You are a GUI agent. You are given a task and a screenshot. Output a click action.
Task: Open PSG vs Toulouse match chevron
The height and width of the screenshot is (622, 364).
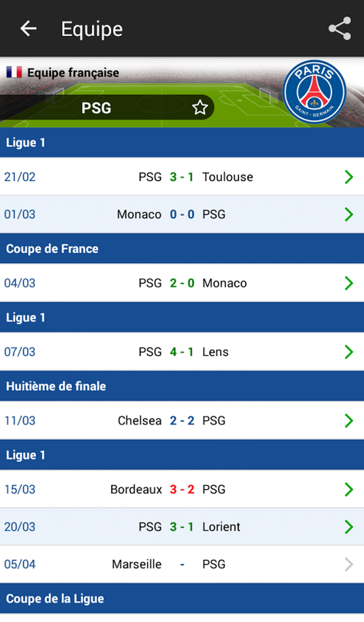[x=349, y=177]
